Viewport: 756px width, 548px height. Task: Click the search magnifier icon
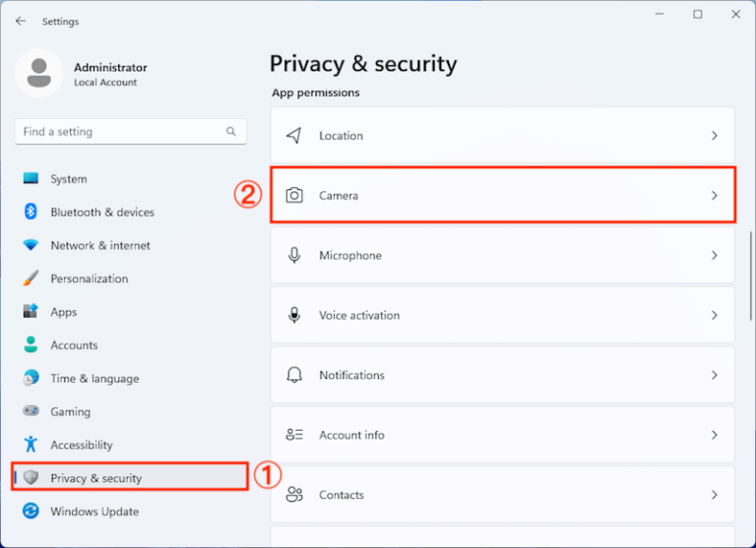point(231,132)
